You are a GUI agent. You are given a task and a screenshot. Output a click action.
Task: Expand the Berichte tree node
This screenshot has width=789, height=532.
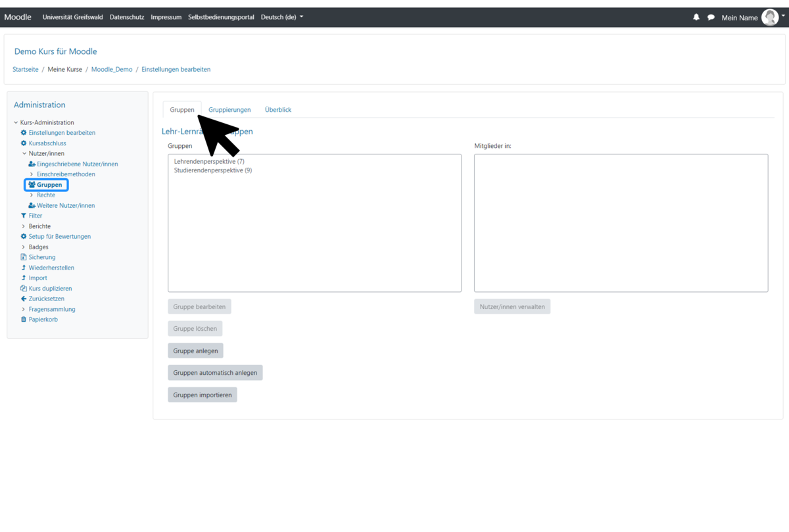pyautogui.click(x=24, y=226)
